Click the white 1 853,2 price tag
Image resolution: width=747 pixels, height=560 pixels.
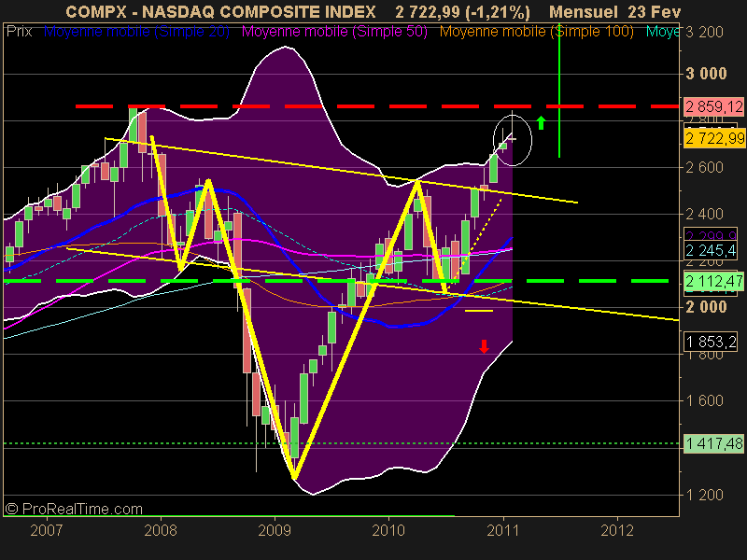point(712,342)
